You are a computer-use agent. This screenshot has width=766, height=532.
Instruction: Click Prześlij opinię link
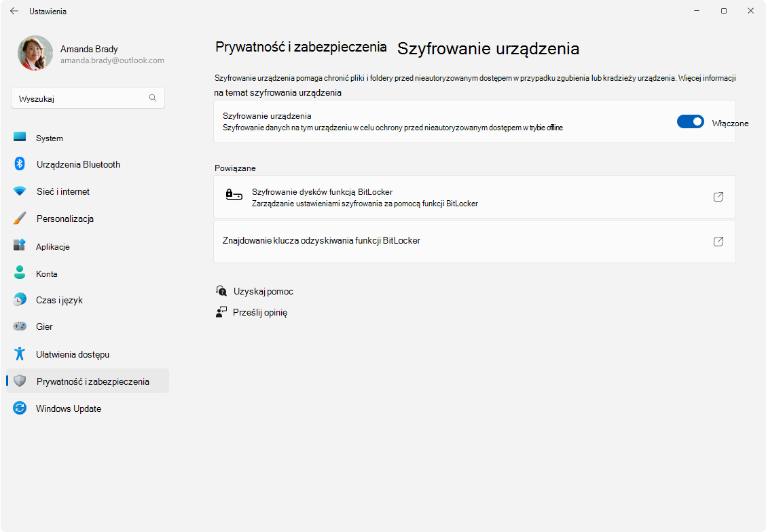(x=260, y=312)
